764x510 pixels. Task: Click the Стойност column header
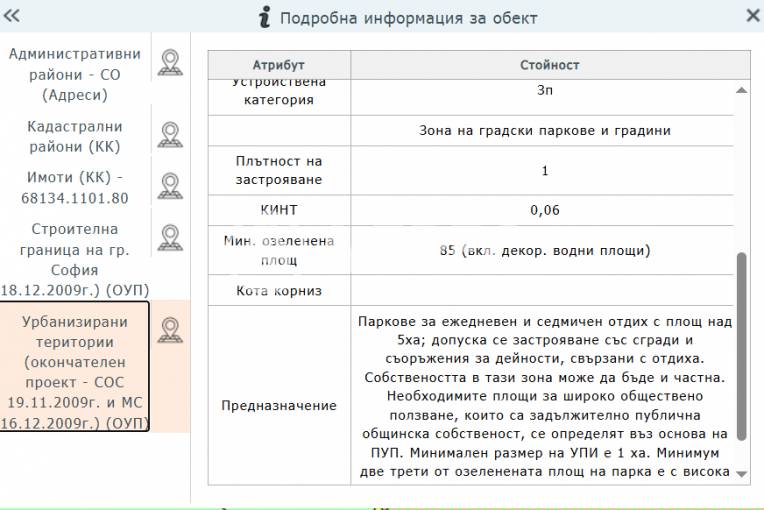550,65
